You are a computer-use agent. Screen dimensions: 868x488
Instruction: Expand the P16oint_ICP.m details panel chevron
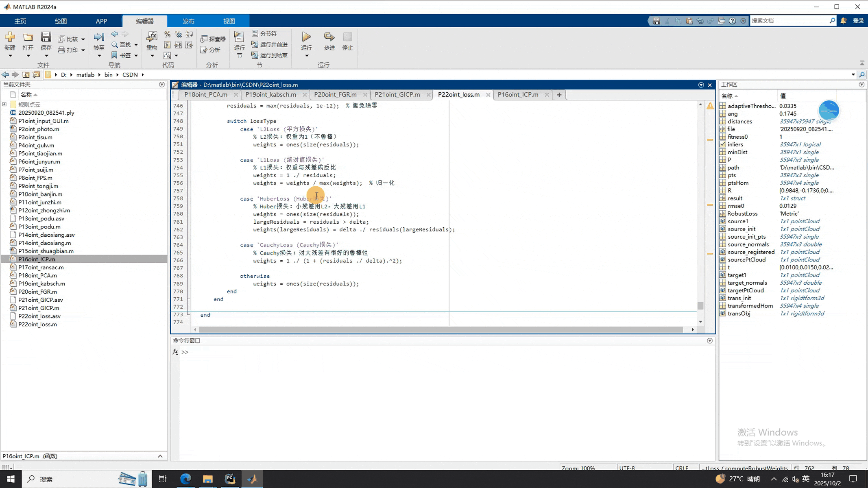(160, 456)
